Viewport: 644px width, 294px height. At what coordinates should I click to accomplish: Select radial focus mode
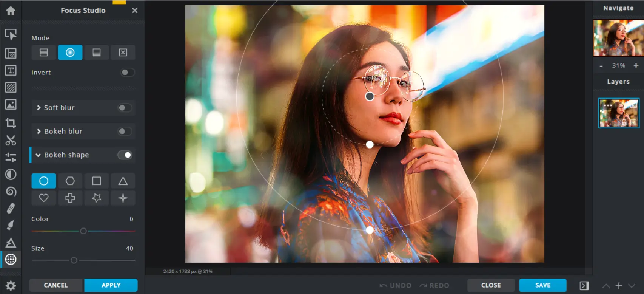pyautogui.click(x=70, y=53)
